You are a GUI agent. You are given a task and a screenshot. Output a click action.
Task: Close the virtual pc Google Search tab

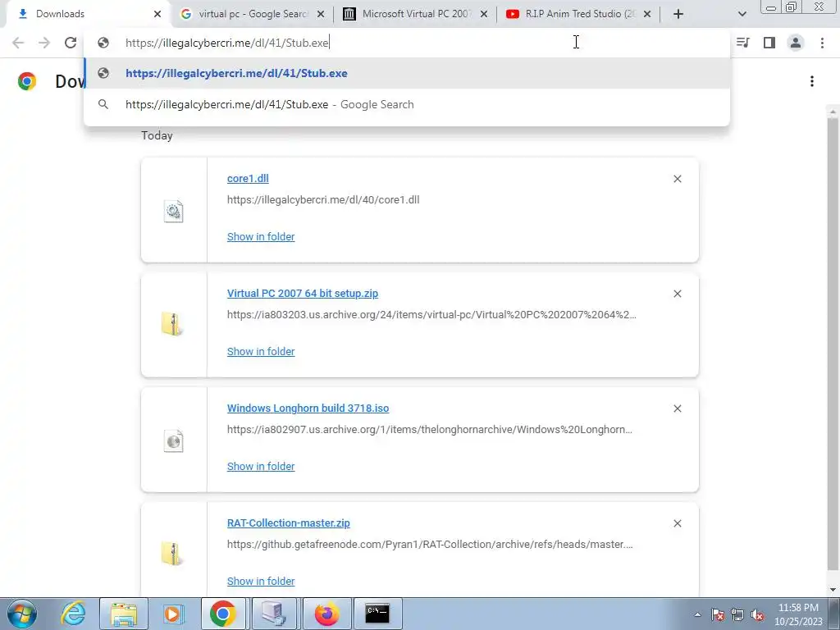coord(321,15)
